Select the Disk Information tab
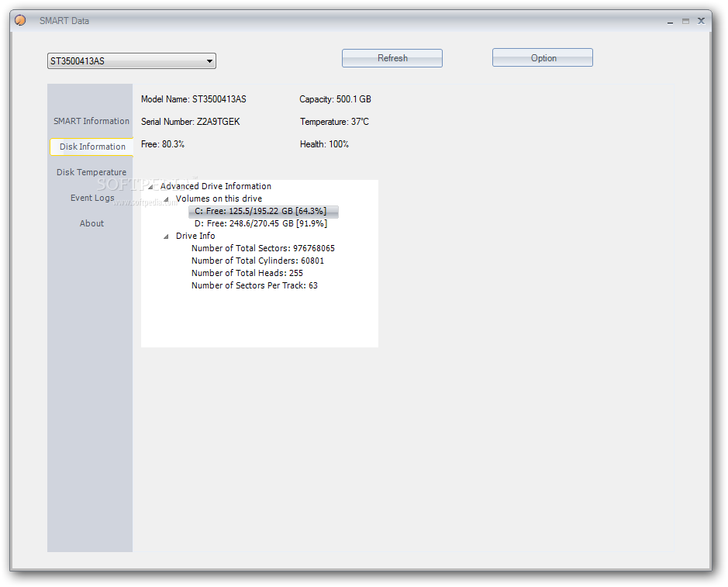 92,147
